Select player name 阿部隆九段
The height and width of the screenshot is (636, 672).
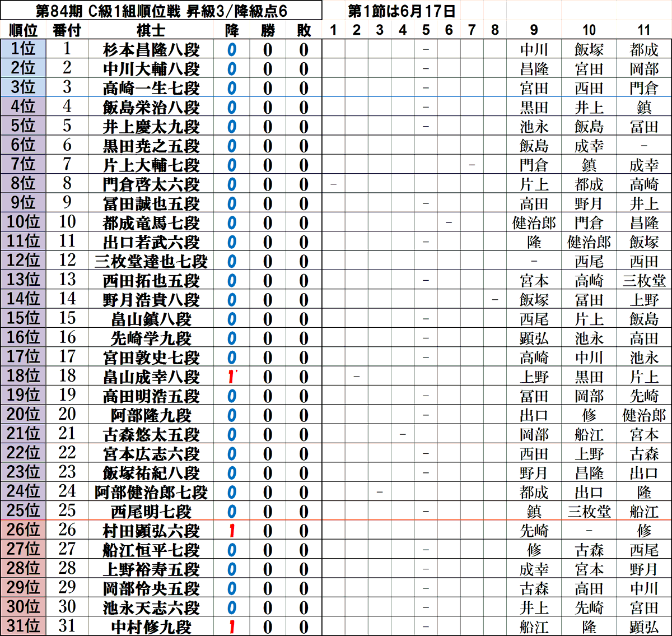click(151, 415)
